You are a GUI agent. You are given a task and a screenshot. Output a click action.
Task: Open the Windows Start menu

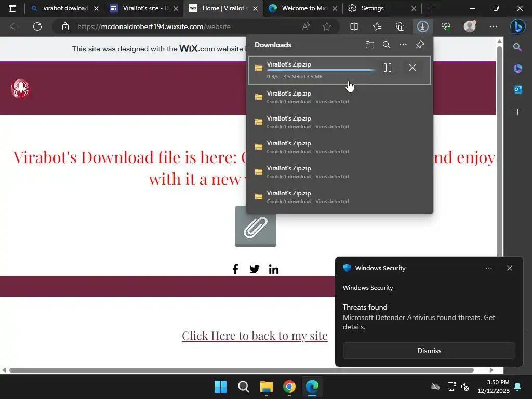(x=220, y=387)
